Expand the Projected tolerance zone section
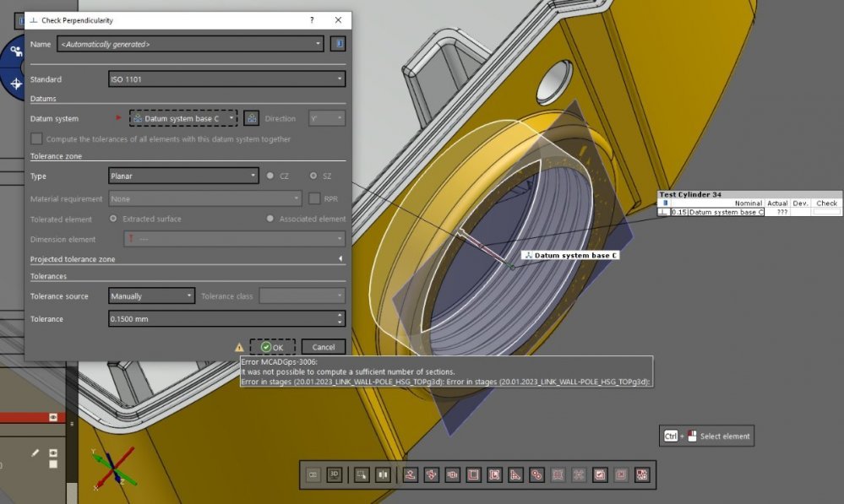Screen dimensions: 844x504 [x=340, y=259]
